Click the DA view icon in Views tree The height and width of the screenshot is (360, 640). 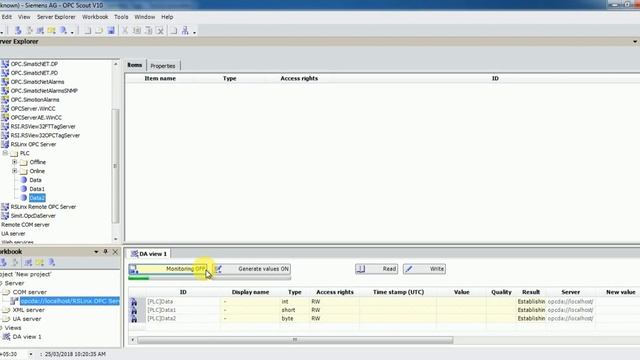pos(6,337)
